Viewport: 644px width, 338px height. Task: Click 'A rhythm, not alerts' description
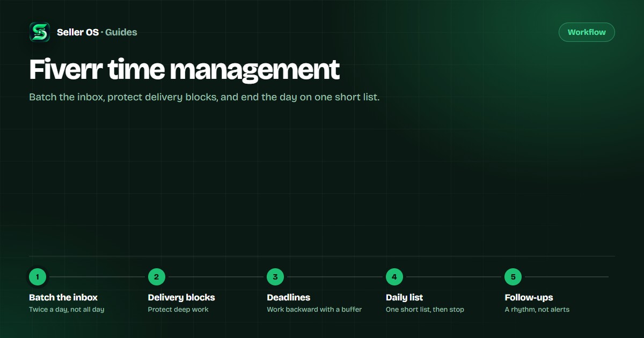pyautogui.click(x=537, y=310)
